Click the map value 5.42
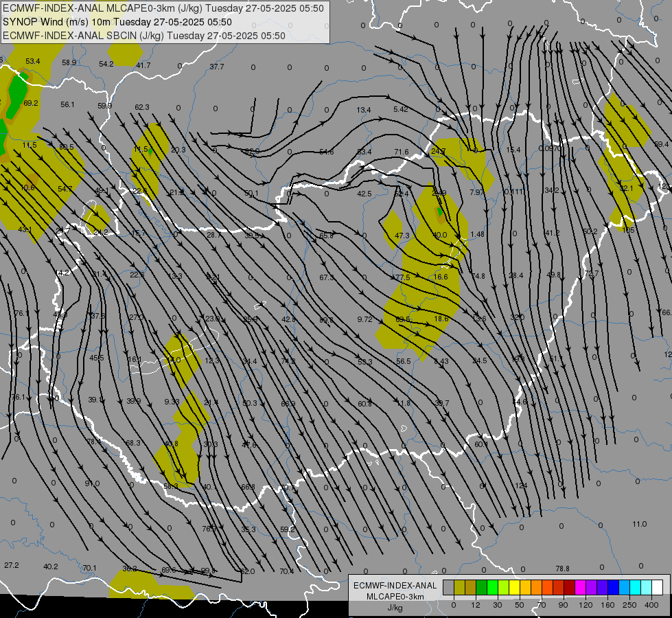 401,109
